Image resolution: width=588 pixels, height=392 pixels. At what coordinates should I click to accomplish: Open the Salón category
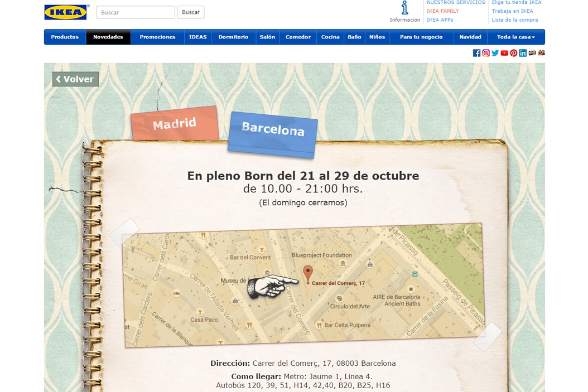[x=267, y=37]
